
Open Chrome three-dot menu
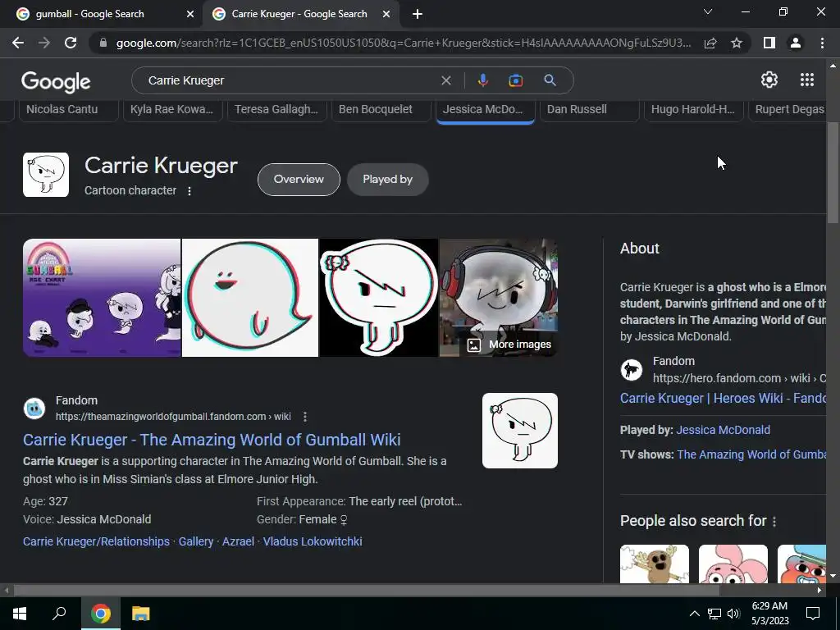pos(822,43)
